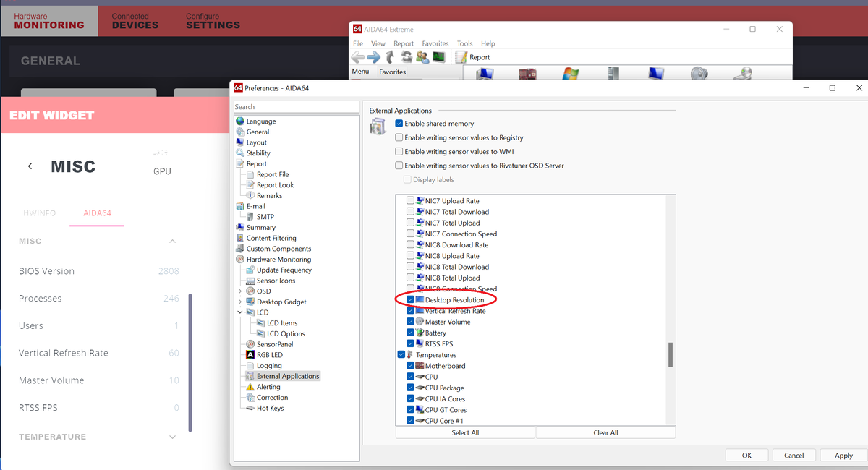Image resolution: width=868 pixels, height=470 pixels.
Task: Select Language in the Preferences tree
Action: click(260, 121)
